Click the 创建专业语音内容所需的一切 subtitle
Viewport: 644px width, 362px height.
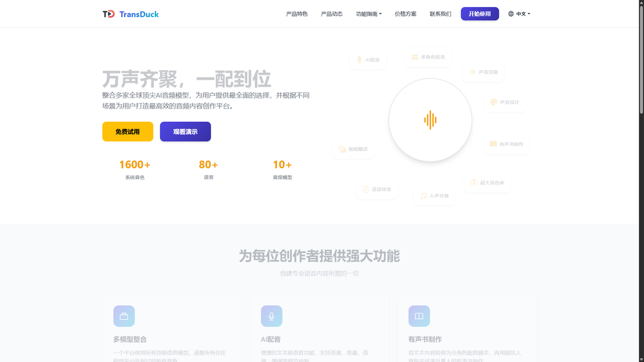pos(319,274)
